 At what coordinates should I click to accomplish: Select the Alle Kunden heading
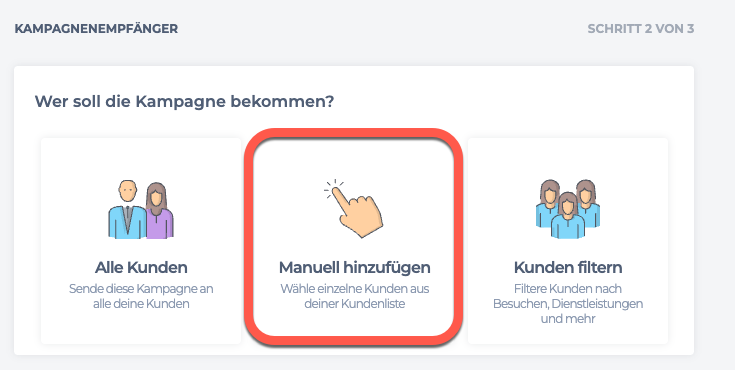click(141, 268)
